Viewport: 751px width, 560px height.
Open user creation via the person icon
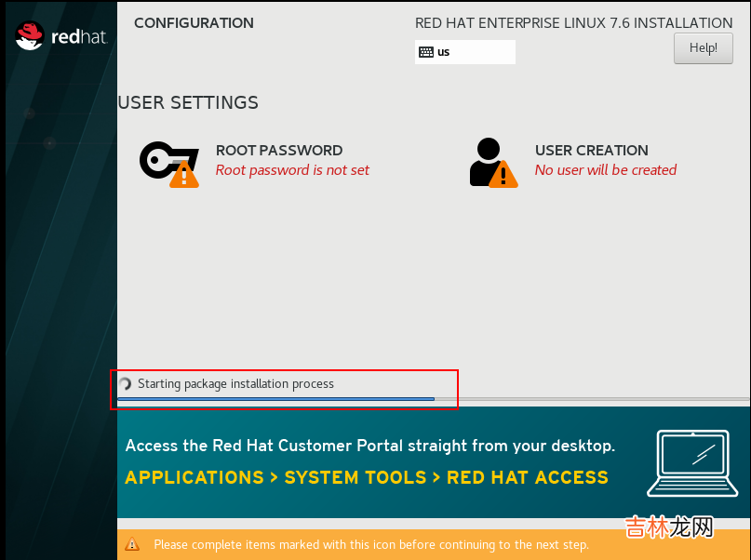(487, 159)
